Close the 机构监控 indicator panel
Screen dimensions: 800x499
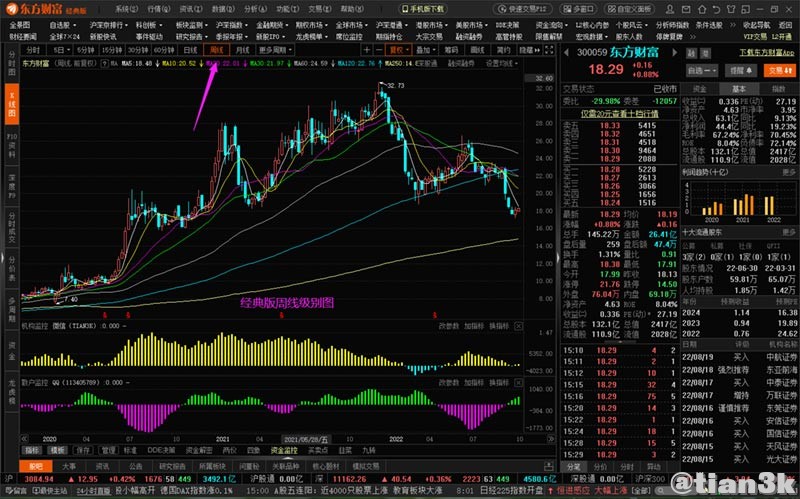pos(518,326)
